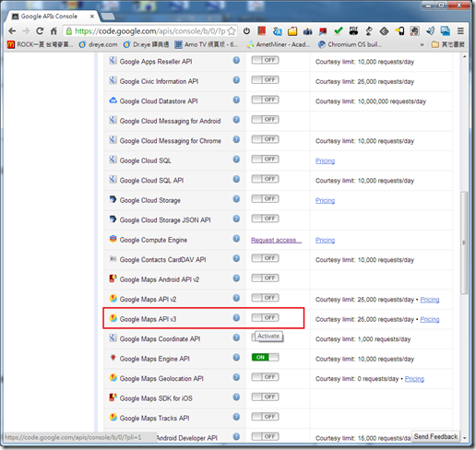This screenshot has height=450, width=476.
Task: Open the Chrome hamburger menu
Action: click(x=460, y=31)
